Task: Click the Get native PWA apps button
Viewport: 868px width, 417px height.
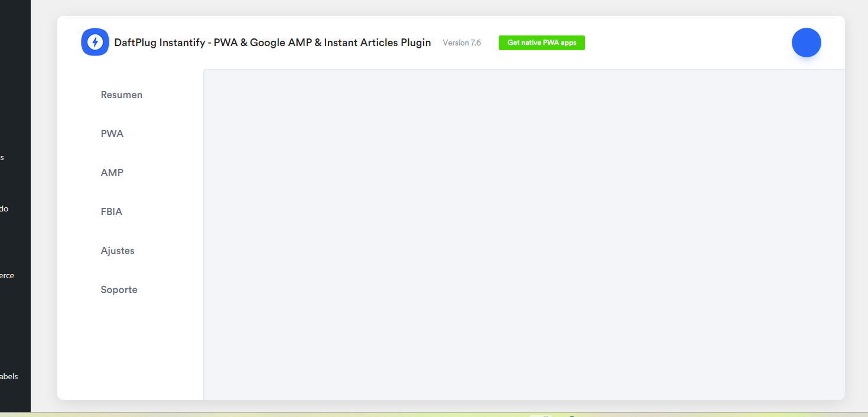Action: click(542, 43)
